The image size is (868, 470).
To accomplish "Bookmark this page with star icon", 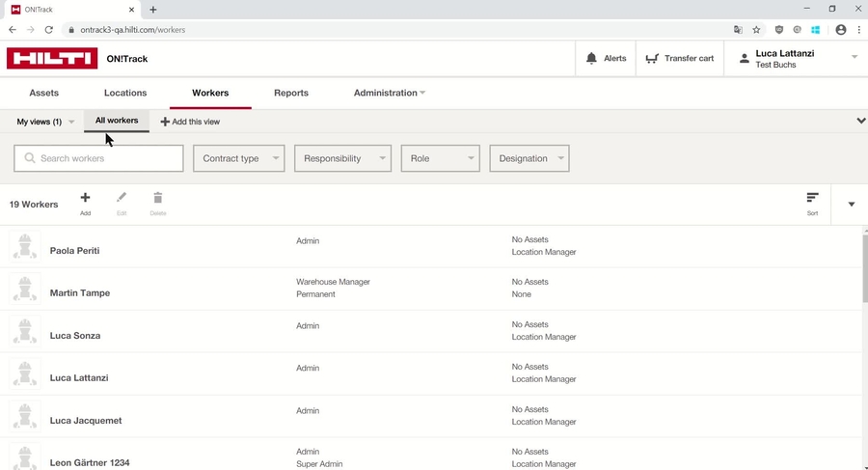I will pyautogui.click(x=756, y=30).
